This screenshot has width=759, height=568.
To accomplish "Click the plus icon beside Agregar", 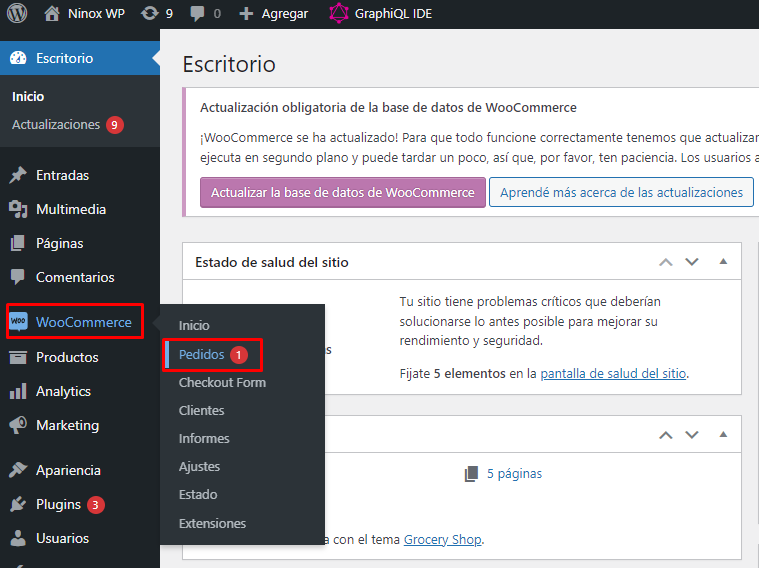I will click(x=246, y=14).
